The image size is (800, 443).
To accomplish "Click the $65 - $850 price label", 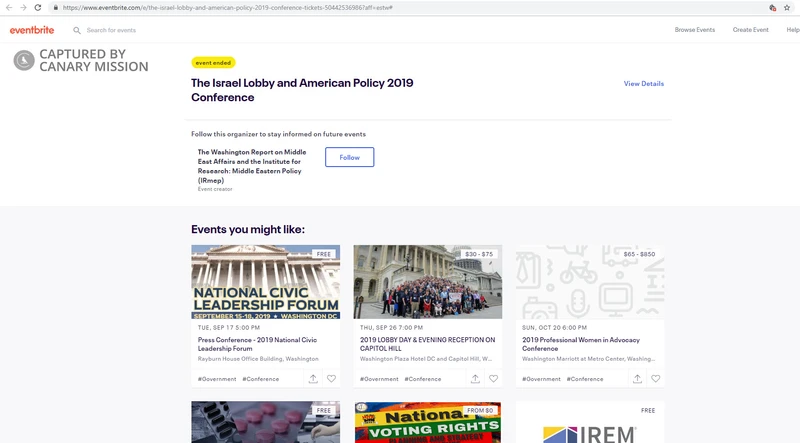I will tap(639, 254).
